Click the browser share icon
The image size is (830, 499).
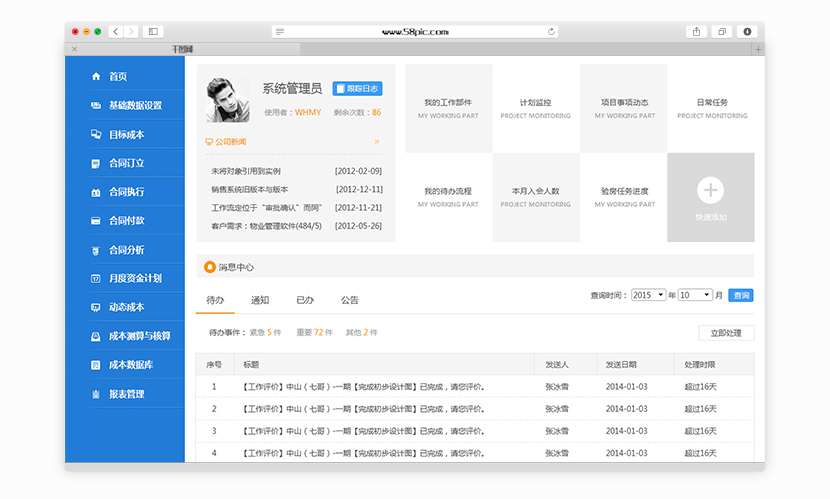[x=697, y=32]
